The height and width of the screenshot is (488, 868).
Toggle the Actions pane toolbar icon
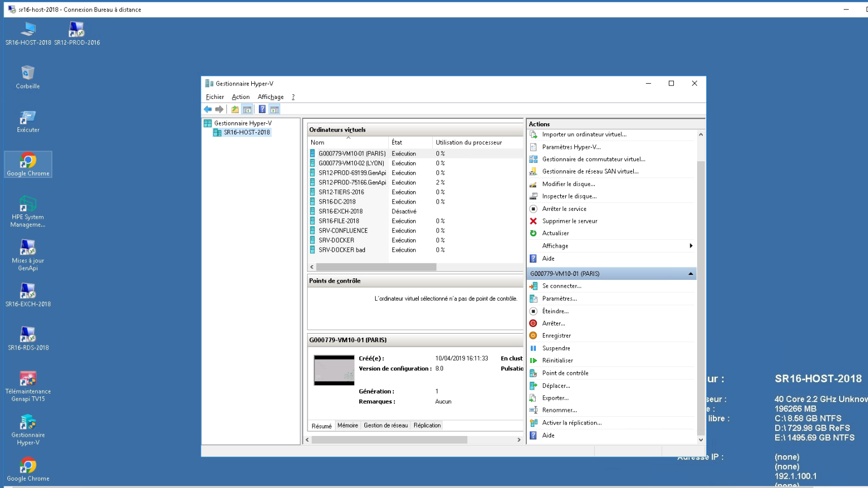point(274,109)
